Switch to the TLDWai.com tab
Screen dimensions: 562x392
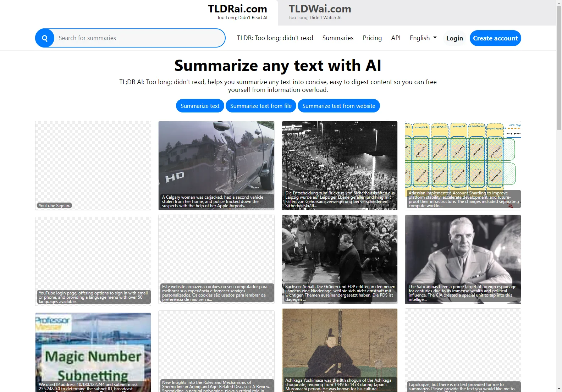pos(320,12)
